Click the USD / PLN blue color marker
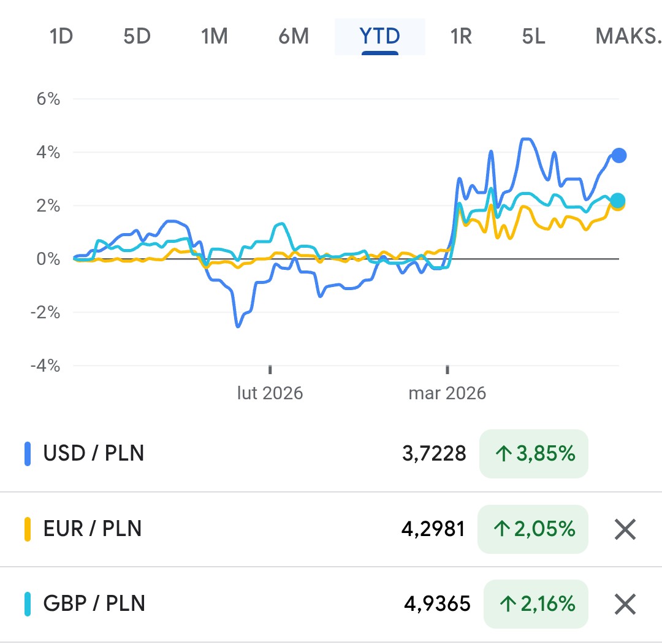This screenshot has width=662, height=644. [28, 454]
